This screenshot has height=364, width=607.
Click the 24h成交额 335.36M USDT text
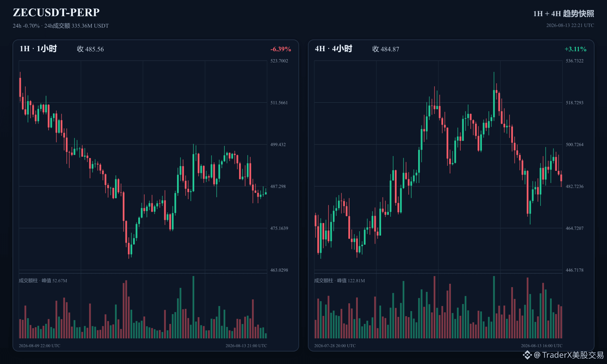pyautogui.click(x=77, y=26)
